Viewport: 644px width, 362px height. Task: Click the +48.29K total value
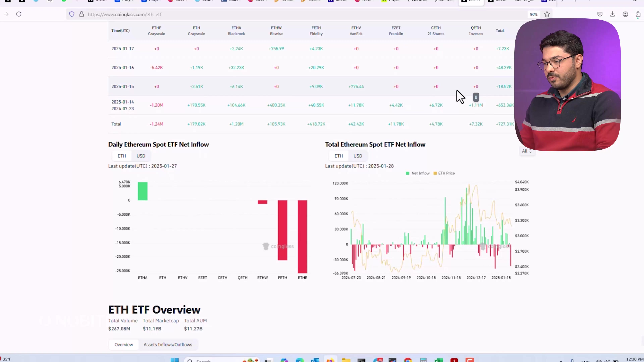pyautogui.click(x=504, y=68)
